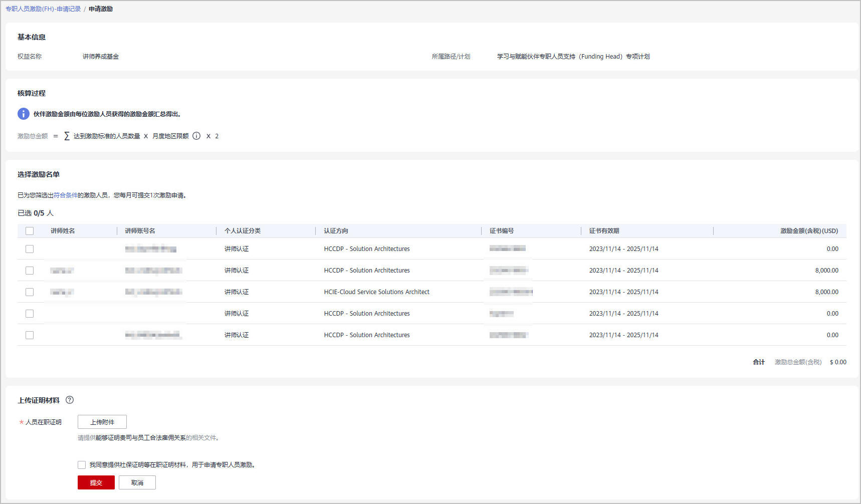Viewport: 861px width, 504px height.
Task: Select the second row checkbox with 8,000.00
Action: [x=30, y=271]
